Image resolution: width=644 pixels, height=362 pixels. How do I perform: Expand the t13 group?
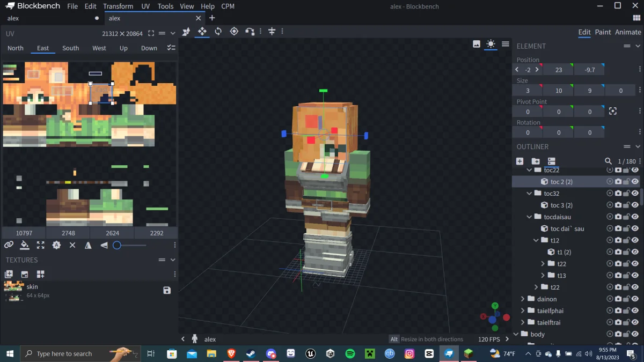pos(543,276)
